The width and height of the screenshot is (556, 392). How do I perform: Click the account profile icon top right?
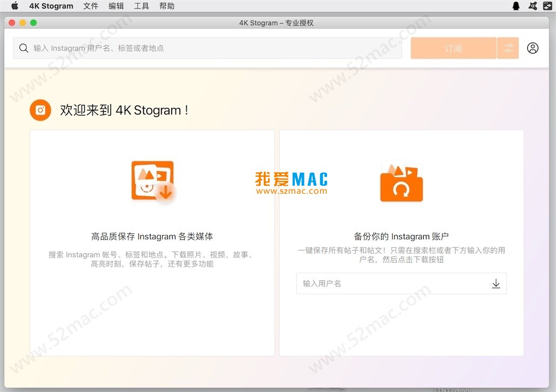pos(533,48)
